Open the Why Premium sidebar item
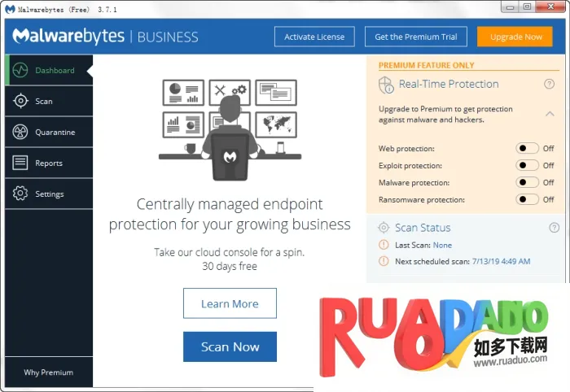Viewport: 570px width, 392px height. tap(48, 372)
